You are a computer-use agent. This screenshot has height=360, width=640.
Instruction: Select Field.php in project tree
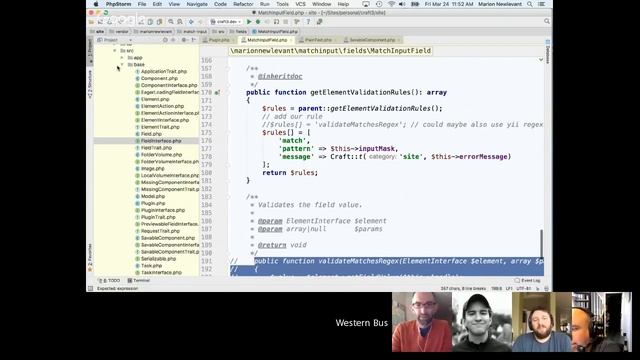pyautogui.click(x=151, y=134)
